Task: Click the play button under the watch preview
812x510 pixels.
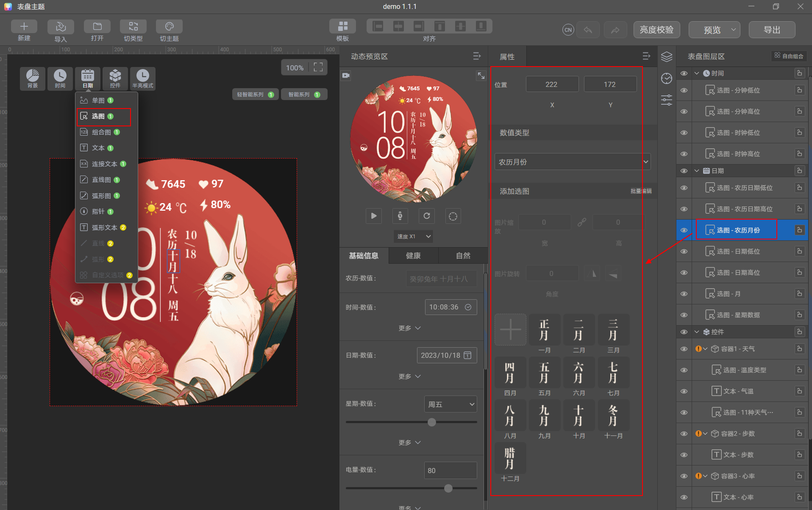Action: click(x=374, y=216)
